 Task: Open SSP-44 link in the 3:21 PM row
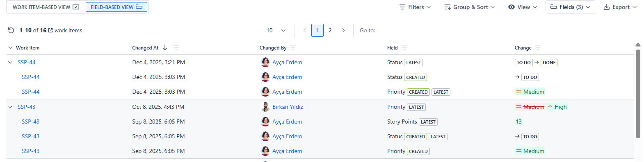pyautogui.click(x=27, y=63)
